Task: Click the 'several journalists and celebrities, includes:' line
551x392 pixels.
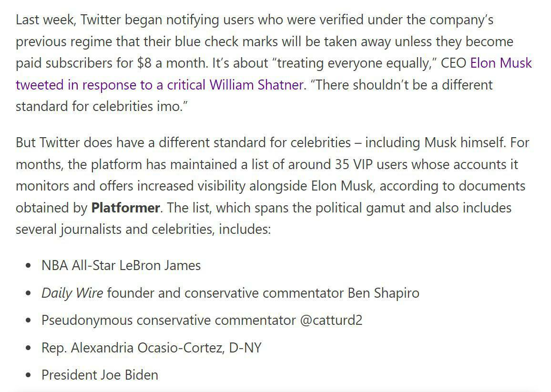Action: point(143,230)
